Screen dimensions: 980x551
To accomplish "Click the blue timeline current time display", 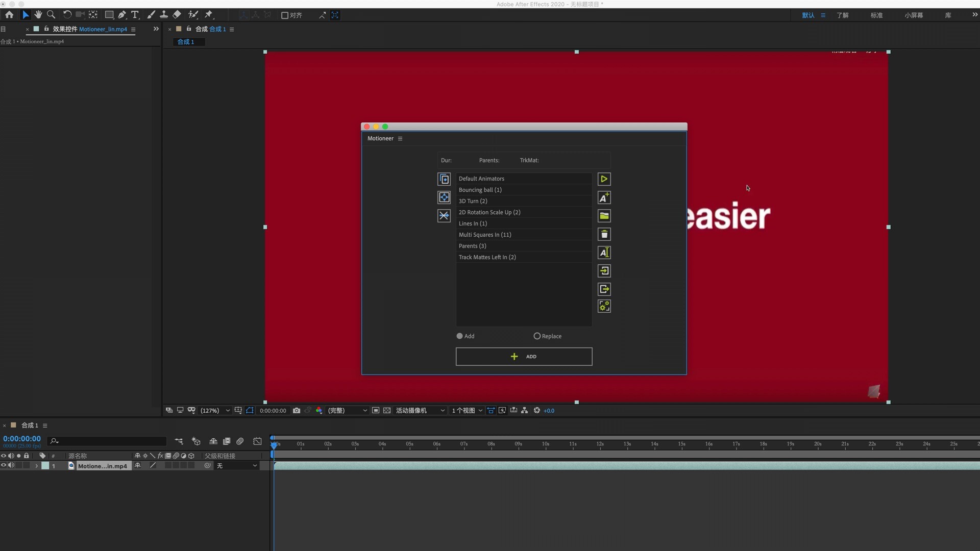I will click(22, 438).
